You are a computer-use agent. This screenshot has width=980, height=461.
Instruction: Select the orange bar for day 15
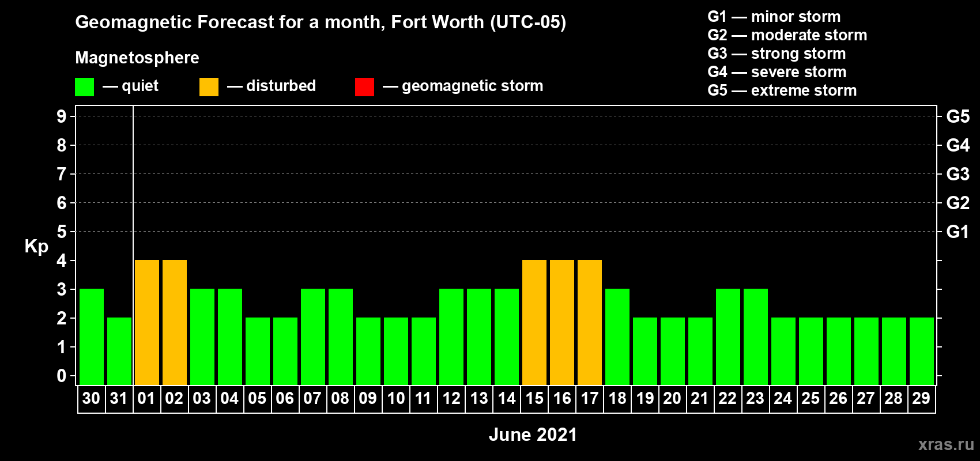534,322
